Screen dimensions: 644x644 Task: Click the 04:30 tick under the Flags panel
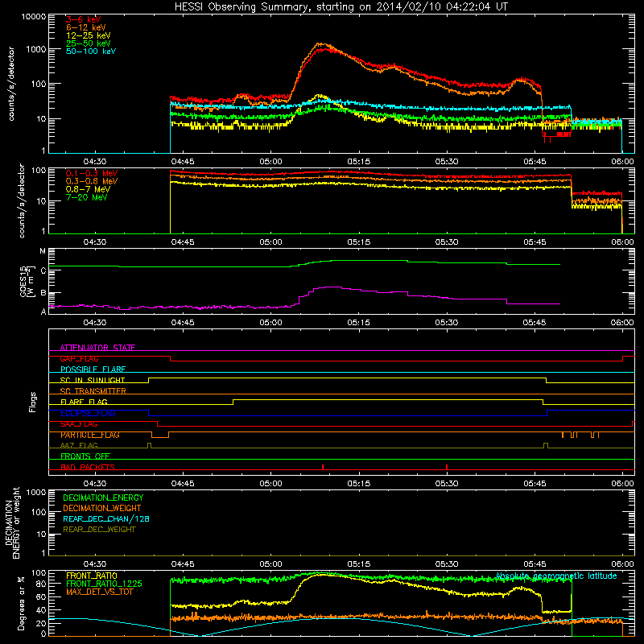(95, 484)
